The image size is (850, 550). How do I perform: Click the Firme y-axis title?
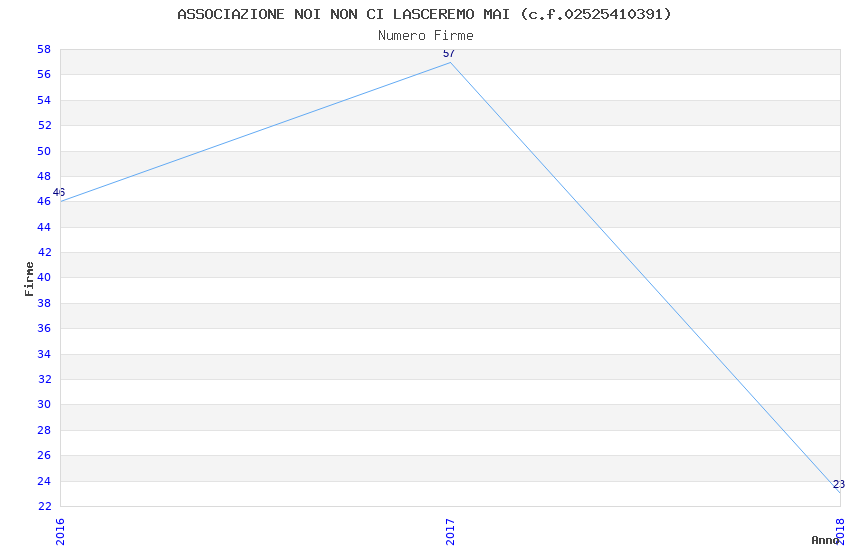coord(29,279)
